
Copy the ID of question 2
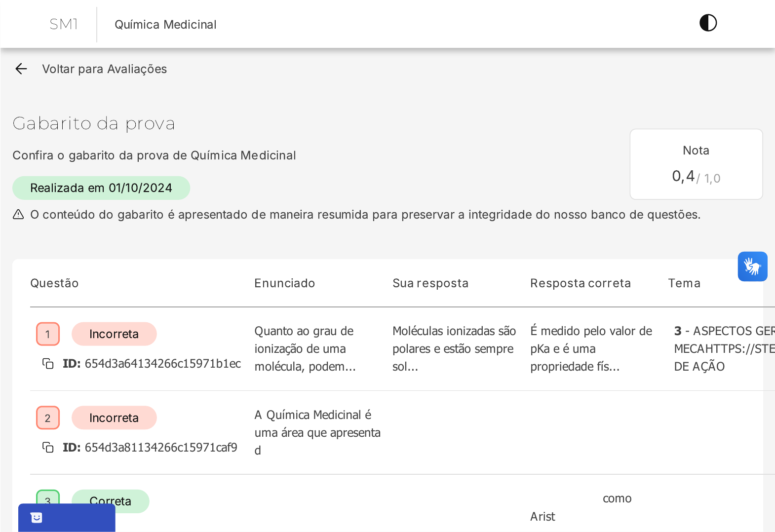point(48,448)
